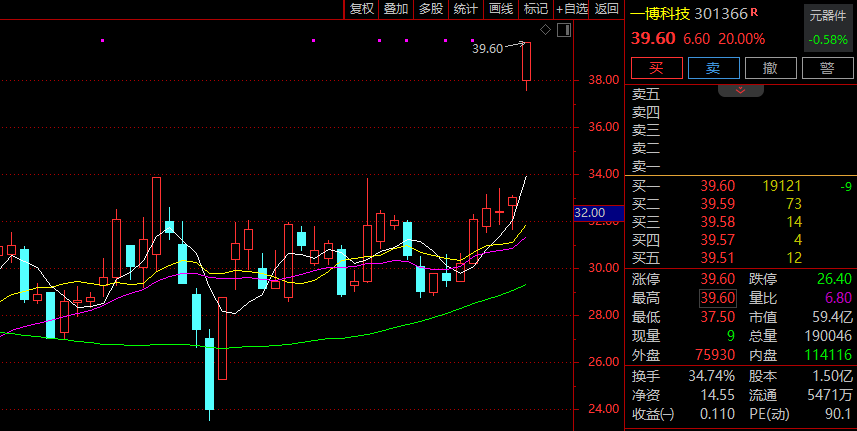The width and height of the screenshot is (857, 431).
Task: Open the 叠加 overlay menu
Action: pos(396,9)
